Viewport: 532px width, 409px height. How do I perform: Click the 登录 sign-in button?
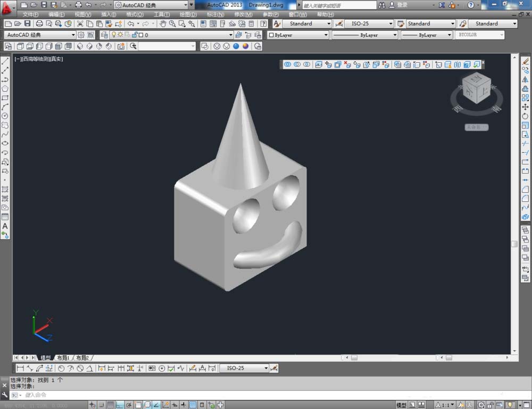pos(398,5)
